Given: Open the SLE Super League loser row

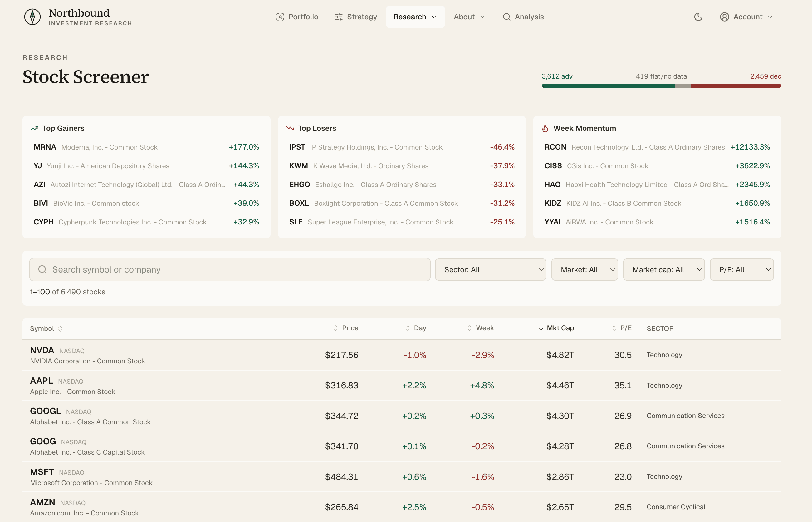Looking at the screenshot, I should (402, 222).
